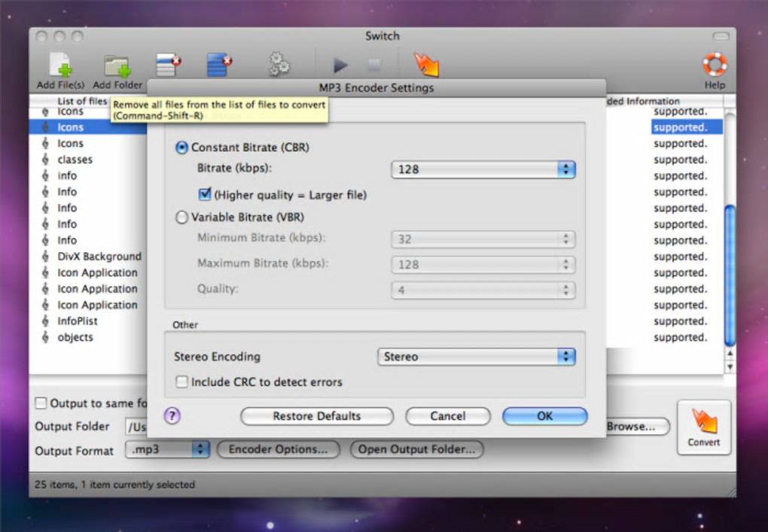Click the Extended Information column header
The height and width of the screenshot is (532, 768).
664,102
